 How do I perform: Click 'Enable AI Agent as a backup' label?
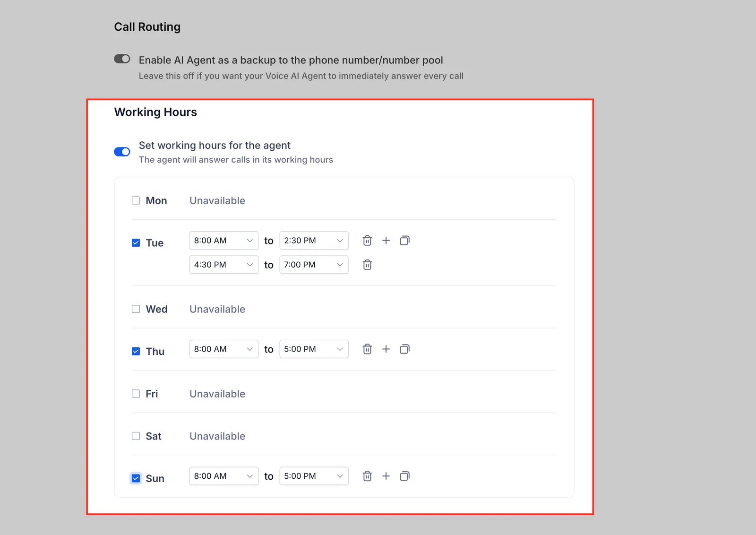tap(291, 60)
